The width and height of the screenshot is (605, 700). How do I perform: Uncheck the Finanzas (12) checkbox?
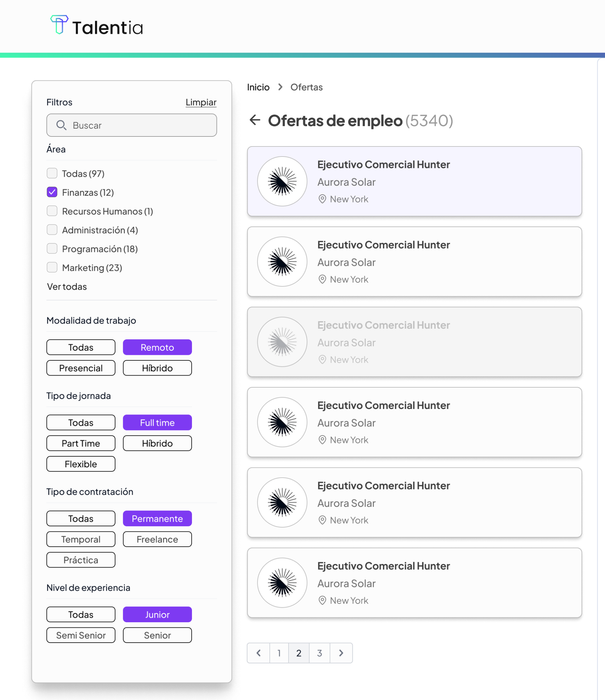(52, 192)
